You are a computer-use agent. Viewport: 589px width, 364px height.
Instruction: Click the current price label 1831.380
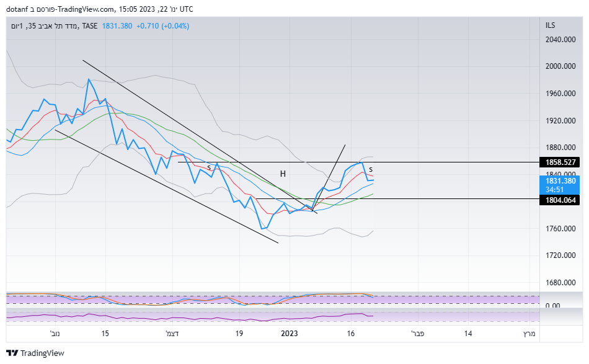coord(560,185)
